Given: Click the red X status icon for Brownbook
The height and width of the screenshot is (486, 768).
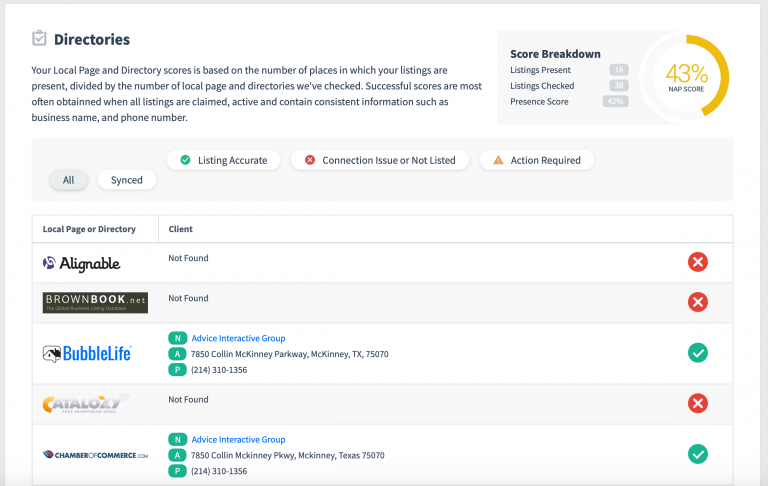Looking at the screenshot, I should point(698,302).
